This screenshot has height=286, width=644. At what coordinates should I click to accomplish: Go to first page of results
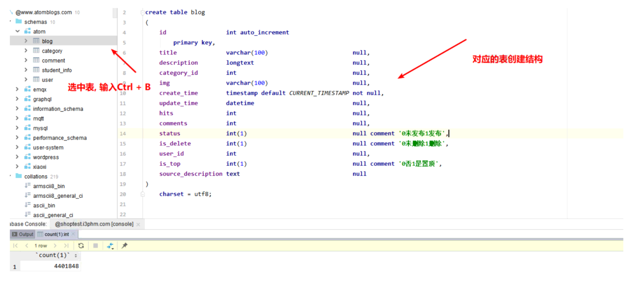point(15,245)
